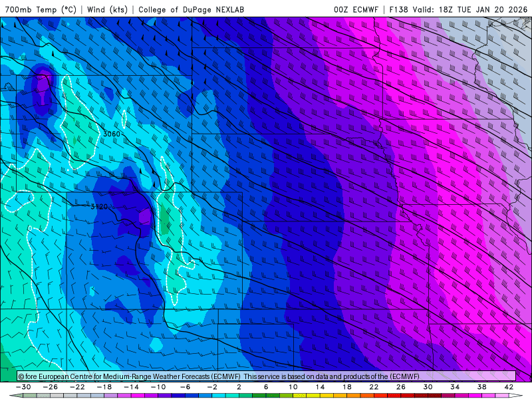Click 'Valid: 18Z TUE JAN 20 2026' text
This screenshot has height=399, width=532.
click(470, 9)
